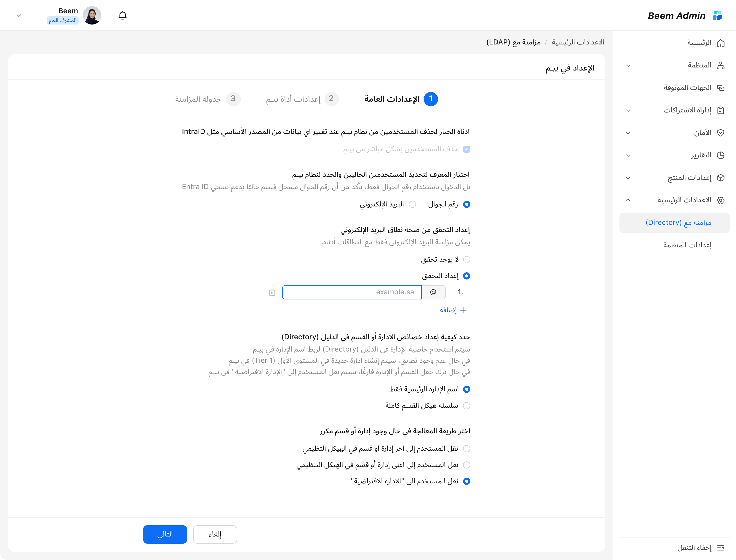Click the shield icon for الأمان
Screen dimensions: 736x560
tap(720, 133)
